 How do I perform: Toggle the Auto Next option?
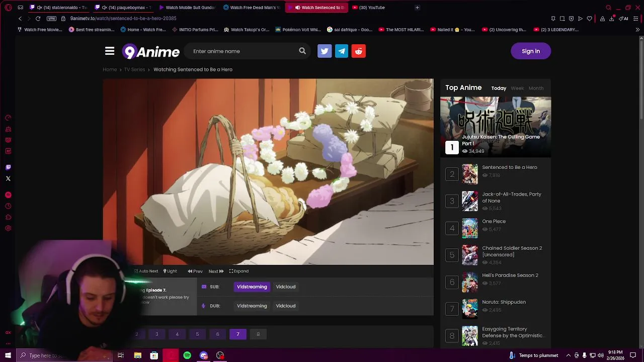click(x=146, y=271)
